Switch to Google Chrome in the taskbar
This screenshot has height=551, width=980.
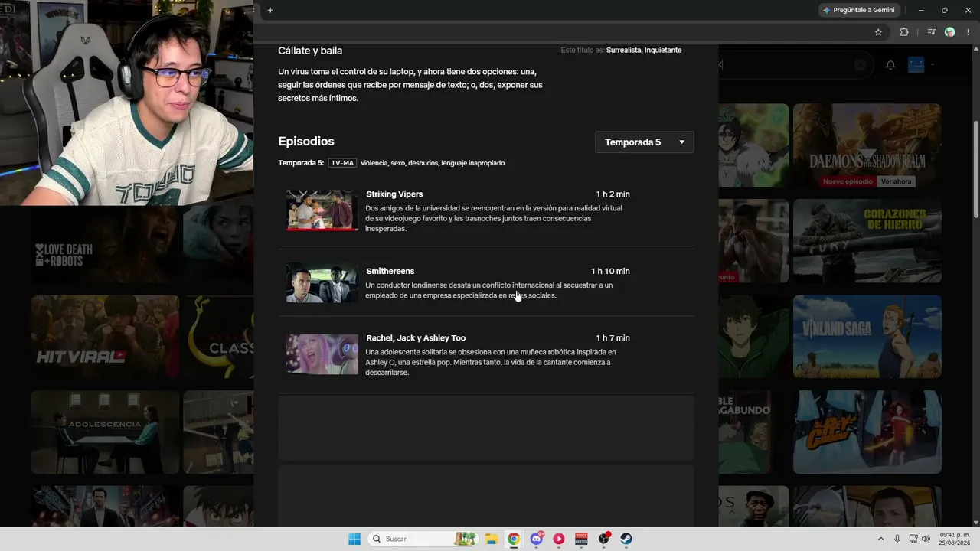[x=514, y=539]
